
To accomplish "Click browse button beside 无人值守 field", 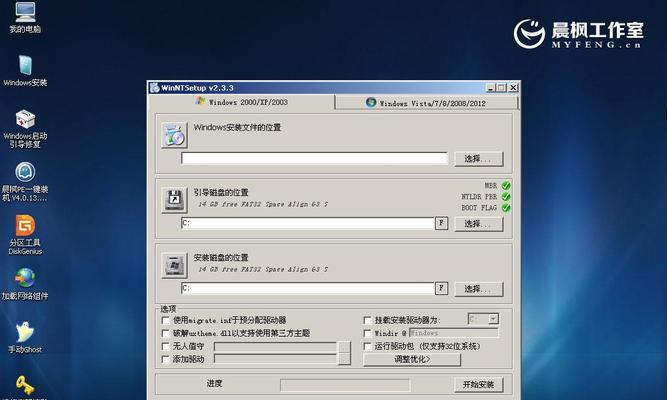I will (x=344, y=346).
